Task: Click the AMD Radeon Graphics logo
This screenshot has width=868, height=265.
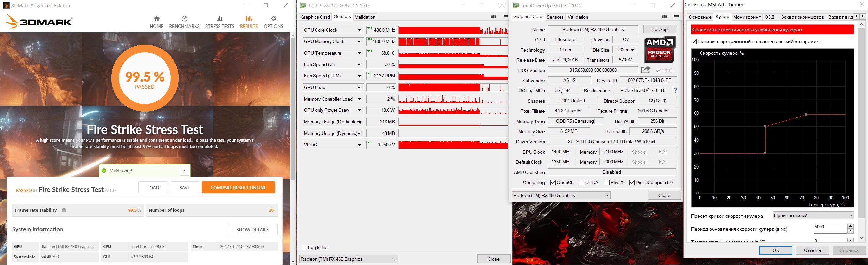Action: click(660, 50)
